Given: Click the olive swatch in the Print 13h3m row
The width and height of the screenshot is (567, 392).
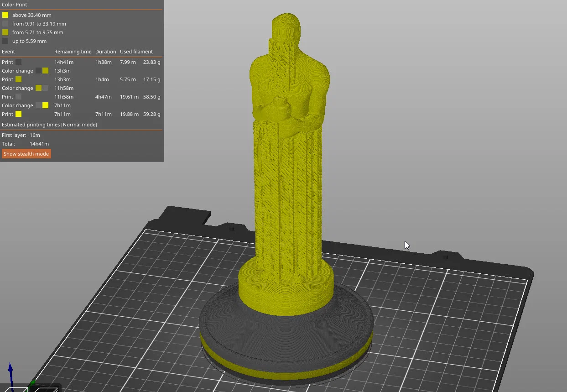Looking at the screenshot, I should (x=18, y=79).
